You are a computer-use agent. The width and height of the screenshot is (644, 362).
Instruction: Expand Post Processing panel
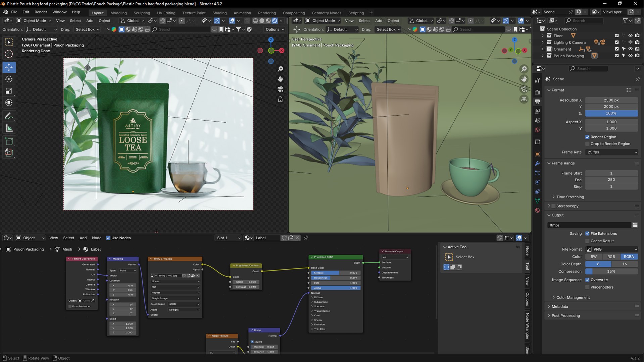pos(565,316)
